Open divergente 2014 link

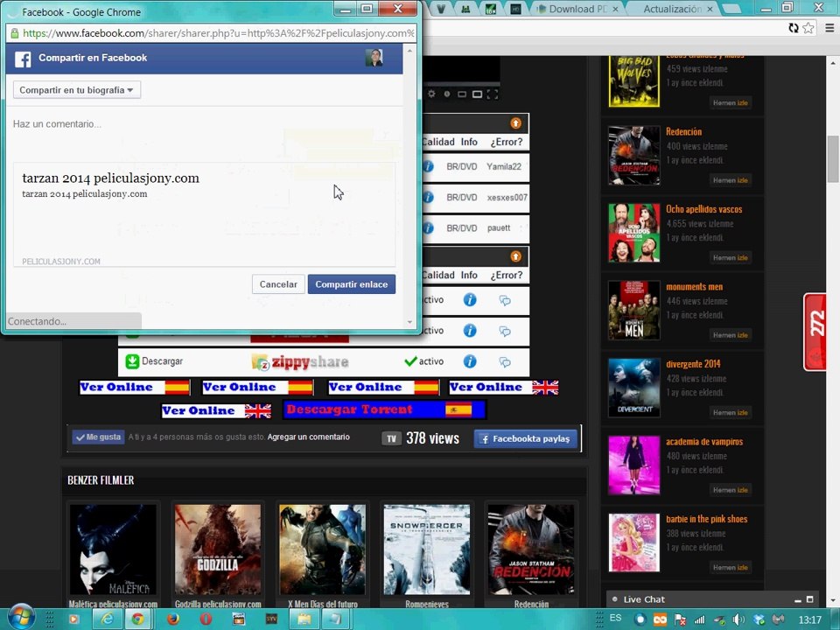click(x=693, y=364)
